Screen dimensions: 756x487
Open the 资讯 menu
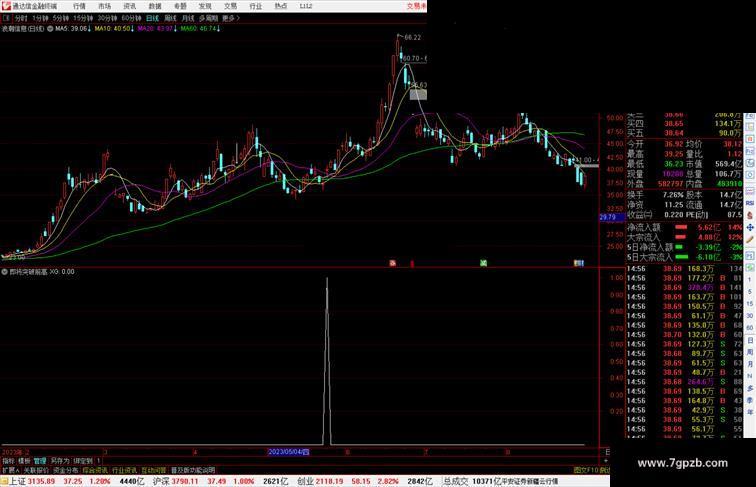coord(130,6)
